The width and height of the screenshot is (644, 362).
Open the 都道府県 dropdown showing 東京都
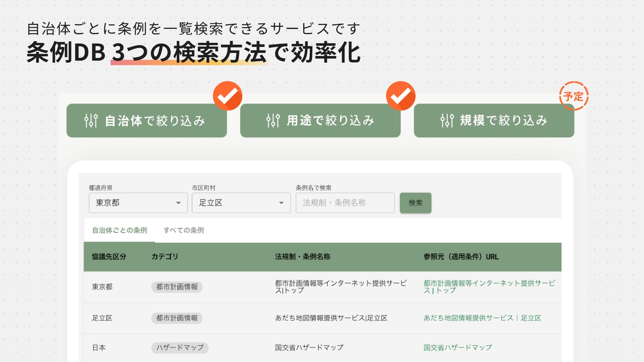(138, 203)
